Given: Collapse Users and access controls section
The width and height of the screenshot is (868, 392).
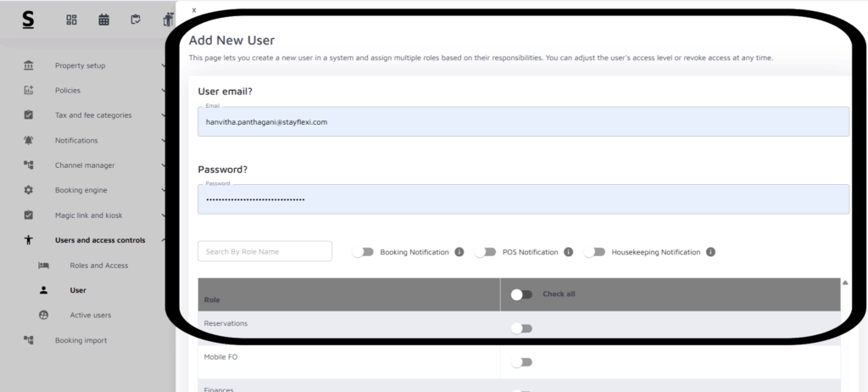Looking at the screenshot, I should click(x=100, y=240).
